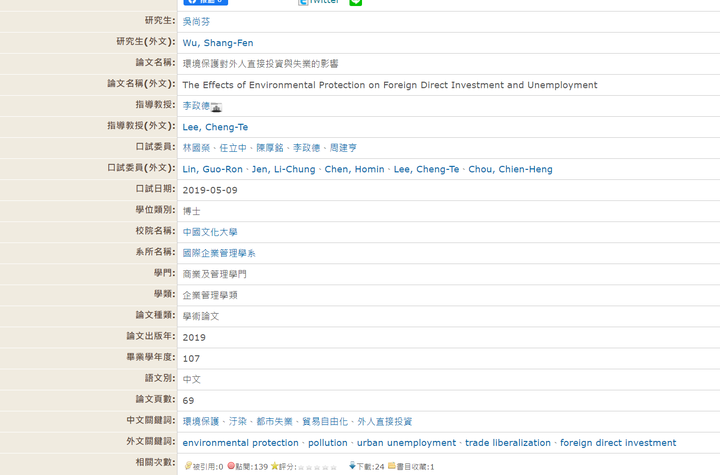
Task: Open the keyword link pollution
Action: 327,443
